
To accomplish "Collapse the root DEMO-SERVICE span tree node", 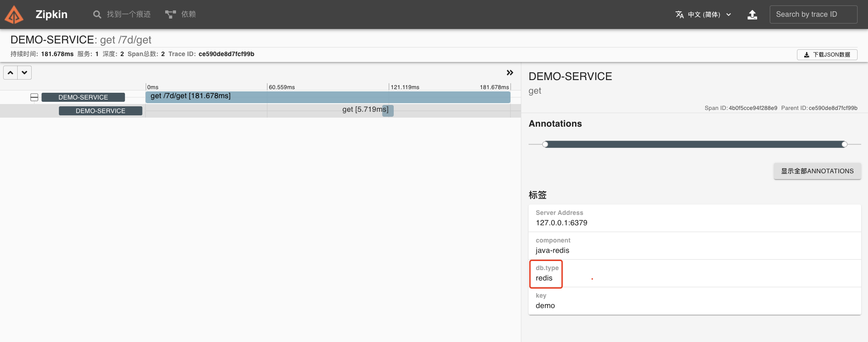I will click(x=34, y=97).
